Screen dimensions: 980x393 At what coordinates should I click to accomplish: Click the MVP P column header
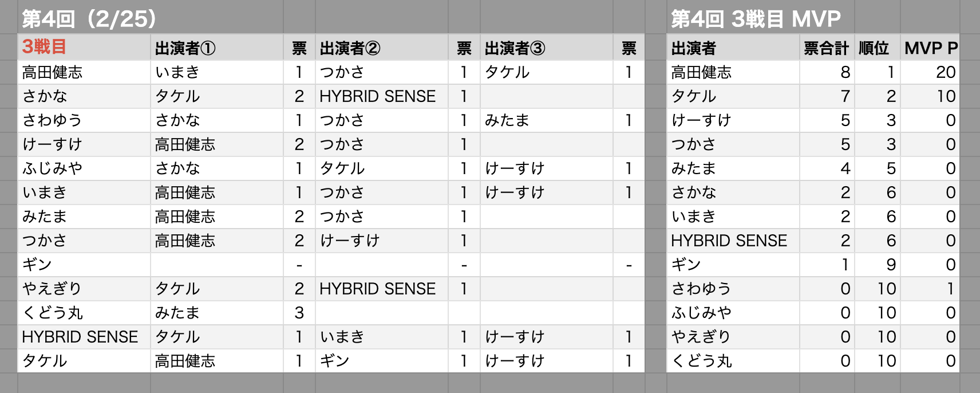pos(930,48)
